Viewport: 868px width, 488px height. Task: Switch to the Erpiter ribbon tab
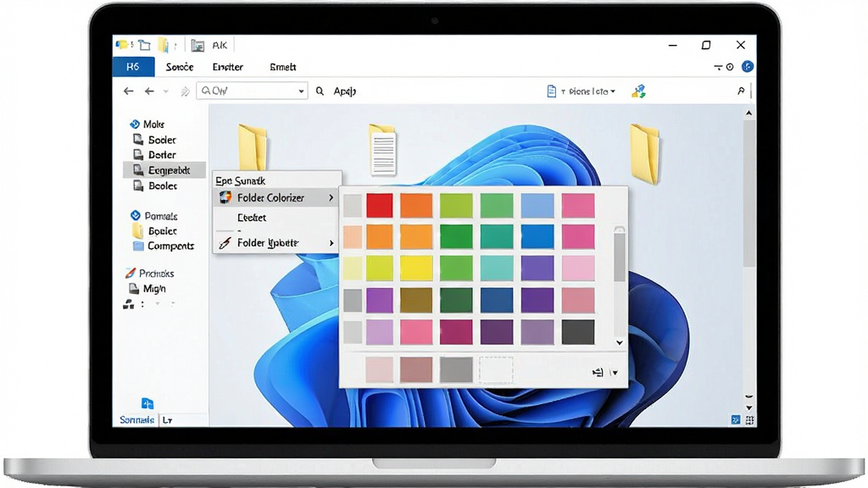click(227, 67)
